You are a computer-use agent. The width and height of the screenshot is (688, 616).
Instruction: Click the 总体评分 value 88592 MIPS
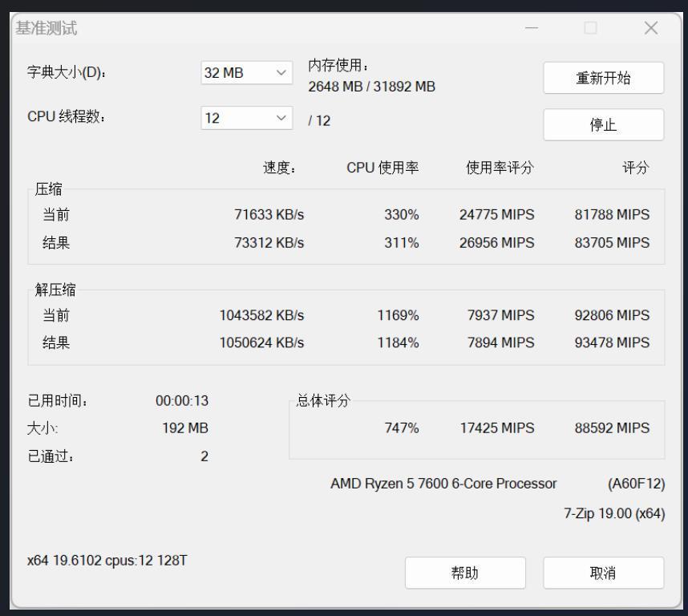tap(612, 428)
